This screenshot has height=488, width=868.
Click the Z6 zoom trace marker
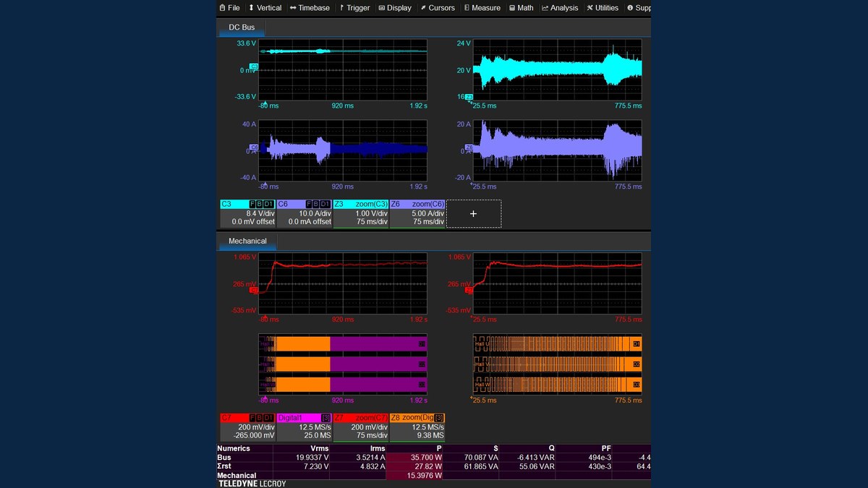pos(469,147)
